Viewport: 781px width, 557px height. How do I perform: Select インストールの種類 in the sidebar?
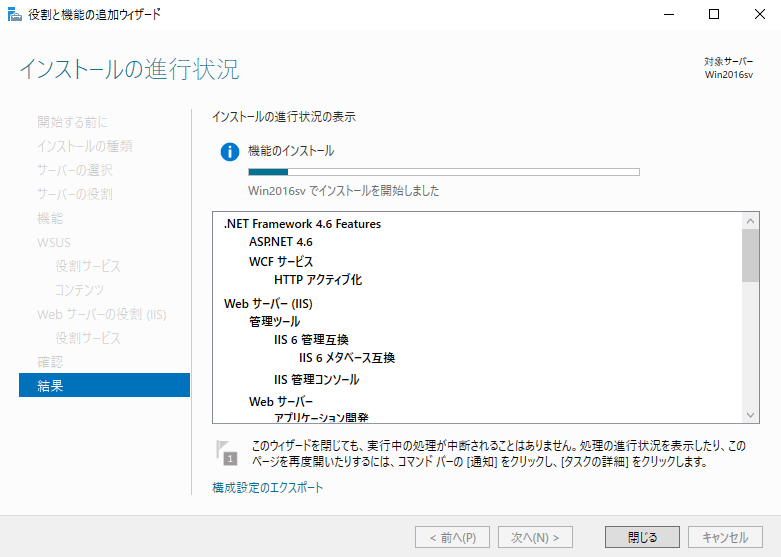(85, 146)
